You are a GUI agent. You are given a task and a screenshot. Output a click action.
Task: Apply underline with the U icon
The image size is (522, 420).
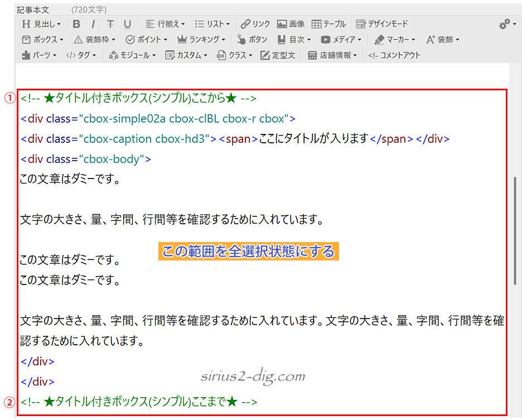coord(127,24)
